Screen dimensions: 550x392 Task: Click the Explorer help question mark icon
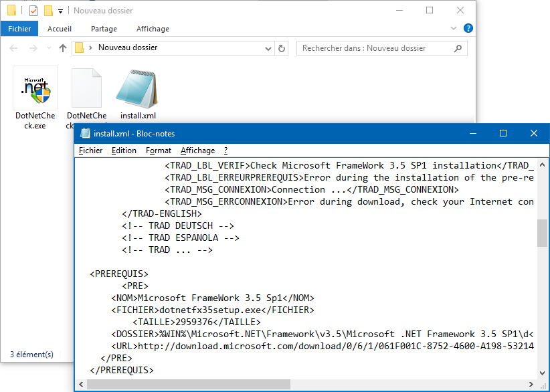click(468, 28)
